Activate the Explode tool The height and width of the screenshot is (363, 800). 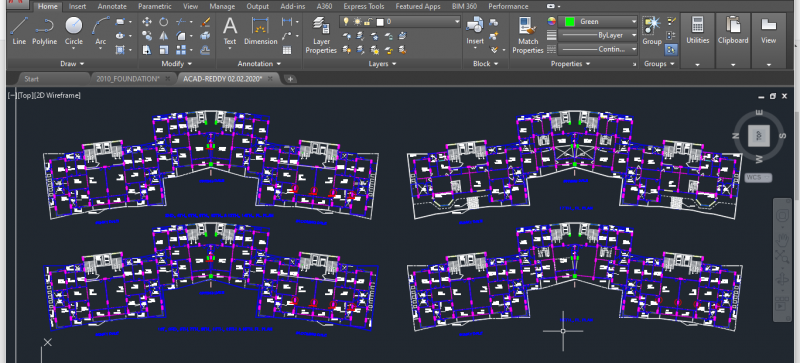(x=205, y=36)
